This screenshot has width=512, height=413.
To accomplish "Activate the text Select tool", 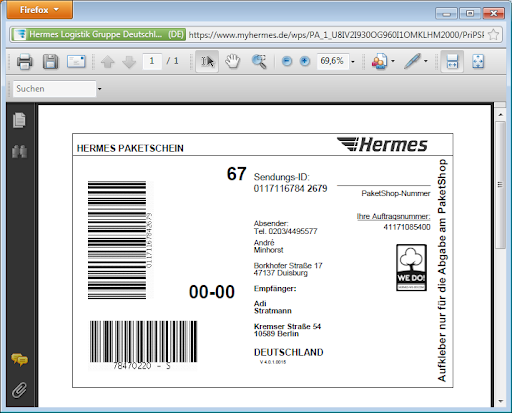I will point(207,61).
